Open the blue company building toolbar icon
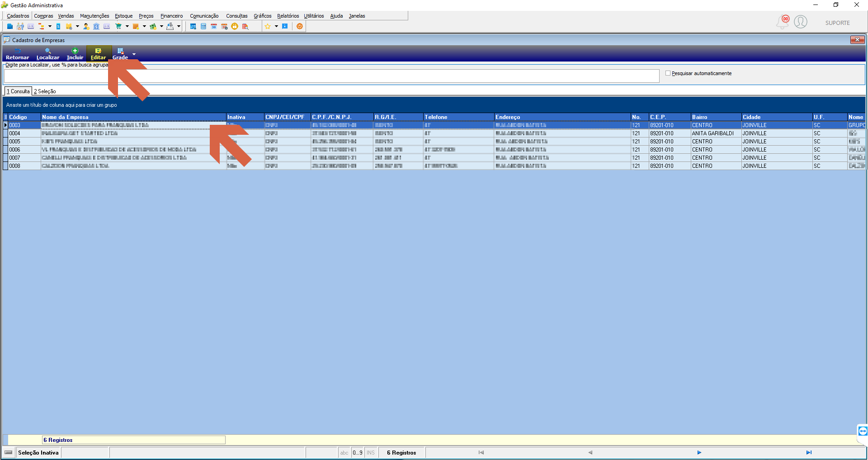 coord(10,27)
